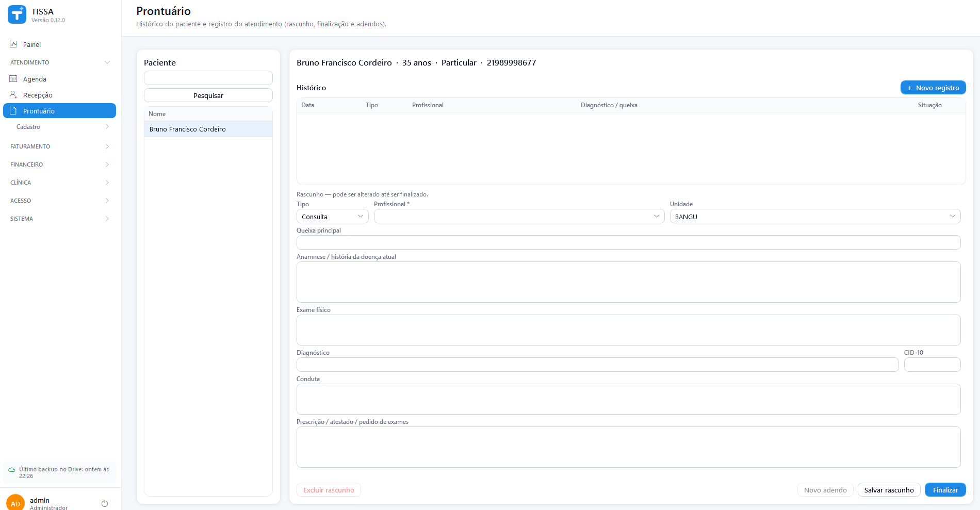Focus the CID-10 input field
The height and width of the screenshot is (510, 980).
[x=932, y=365]
